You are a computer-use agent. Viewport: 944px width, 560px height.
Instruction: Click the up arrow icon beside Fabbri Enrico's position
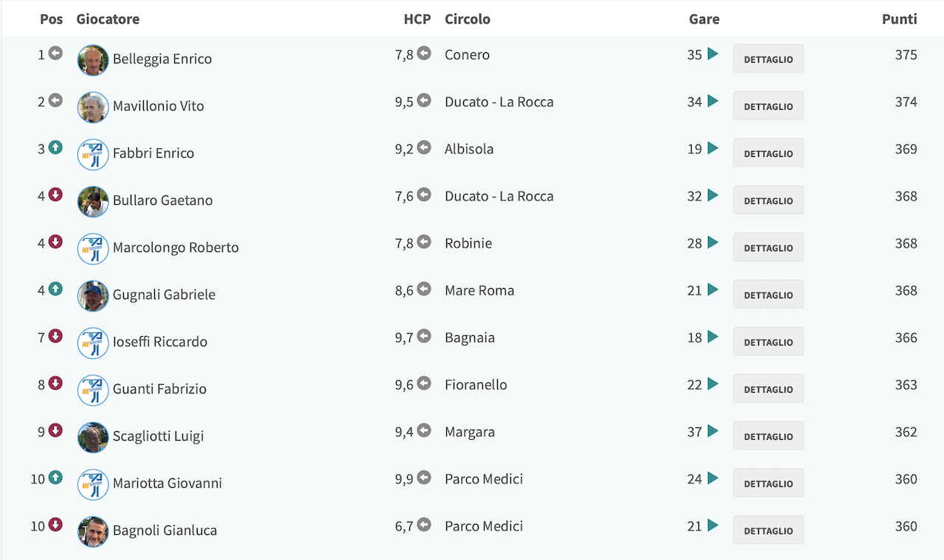[x=55, y=148]
